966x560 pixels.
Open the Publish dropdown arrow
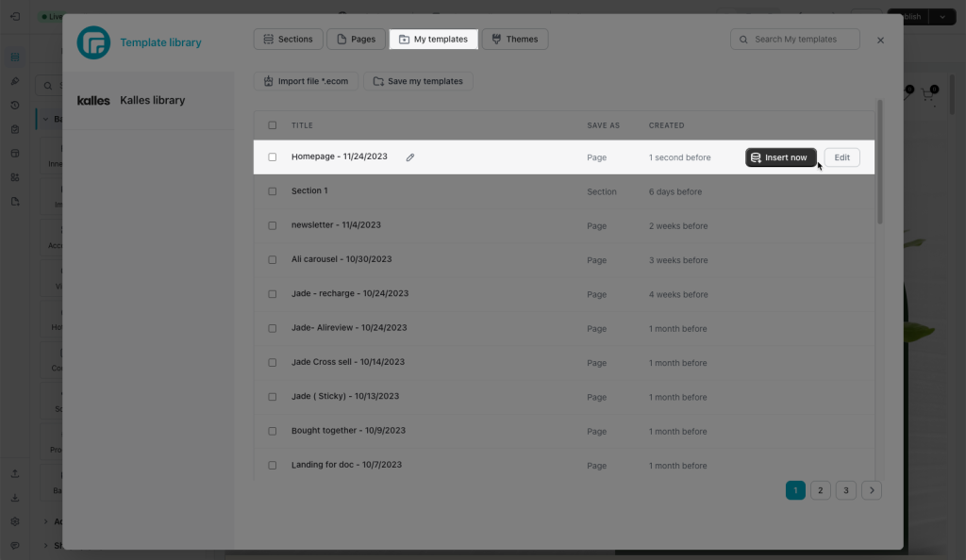coord(942,17)
